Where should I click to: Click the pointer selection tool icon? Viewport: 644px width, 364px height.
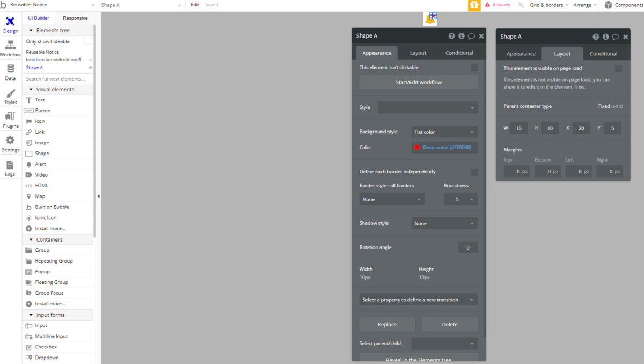click(520, 5)
